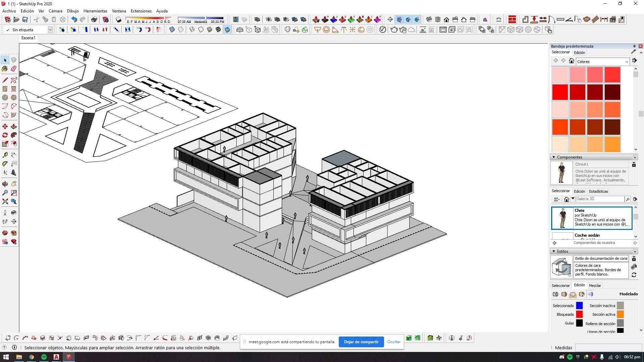Select the Rotate tool in left toolbar

(5, 135)
